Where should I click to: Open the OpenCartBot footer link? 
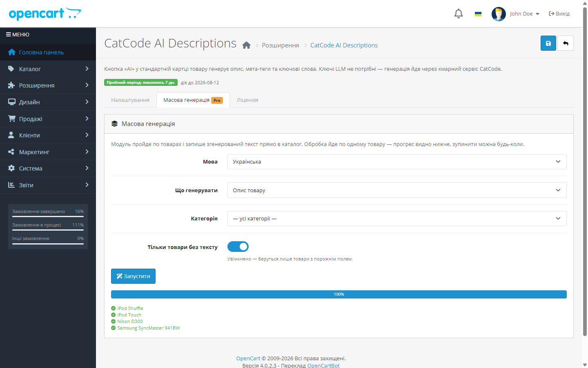pyautogui.click(x=323, y=366)
